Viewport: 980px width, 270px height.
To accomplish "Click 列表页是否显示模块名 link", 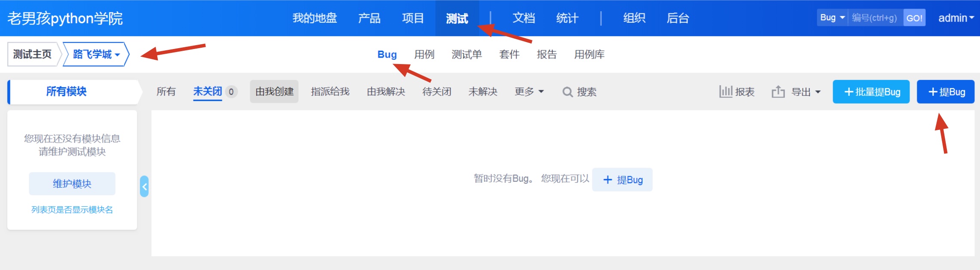I will pyautogui.click(x=72, y=210).
